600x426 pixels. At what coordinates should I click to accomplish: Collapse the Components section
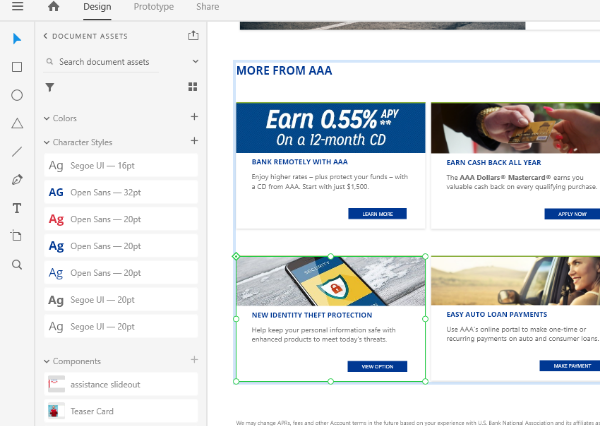(x=47, y=361)
